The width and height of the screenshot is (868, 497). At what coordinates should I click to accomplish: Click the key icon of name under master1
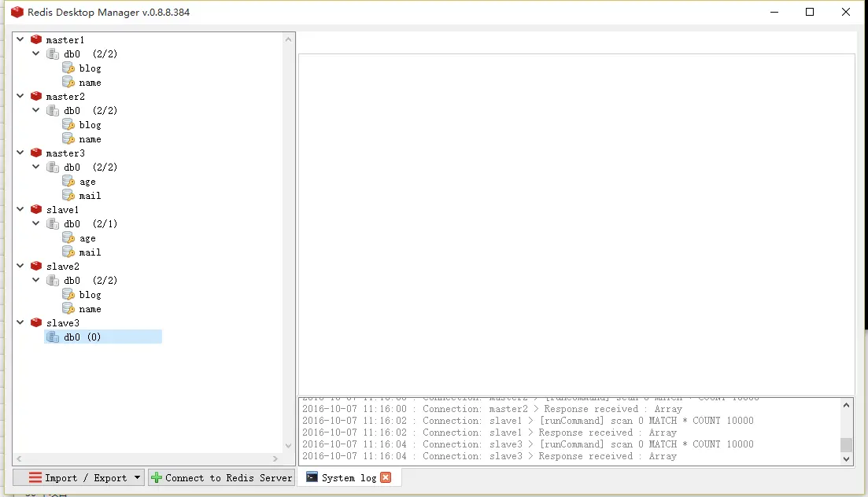tap(68, 82)
